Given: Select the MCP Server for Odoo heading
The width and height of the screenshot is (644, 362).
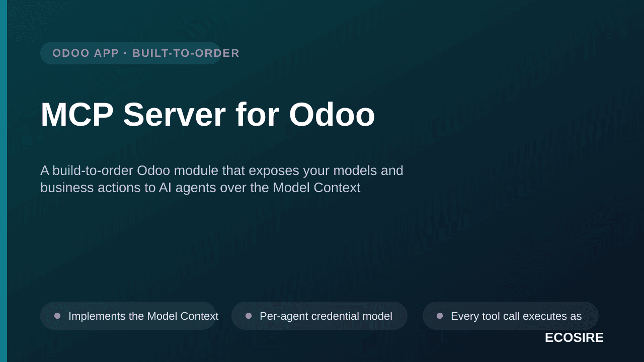Looking at the screenshot, I should click(x=208, y=115).
